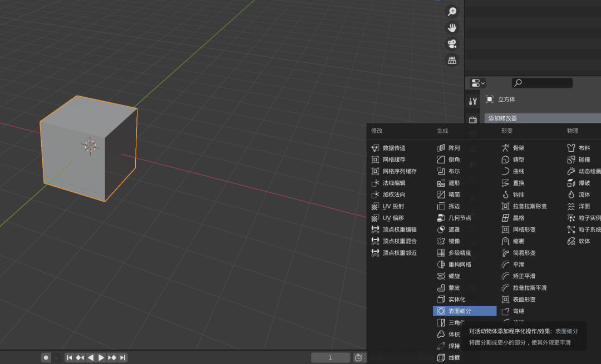Add the 拉普拉斯形变 modifier
601x364 pixels.
click(x=530, y=206)
